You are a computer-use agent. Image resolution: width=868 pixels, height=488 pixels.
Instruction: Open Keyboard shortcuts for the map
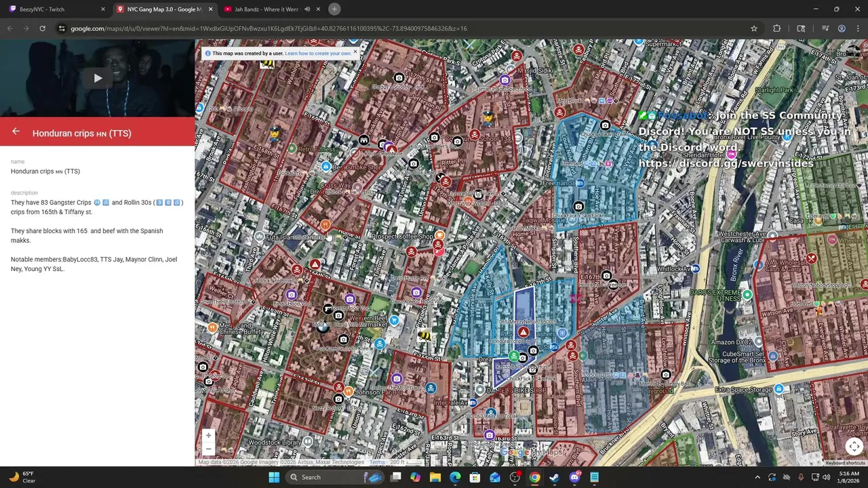tap(845, 463)
